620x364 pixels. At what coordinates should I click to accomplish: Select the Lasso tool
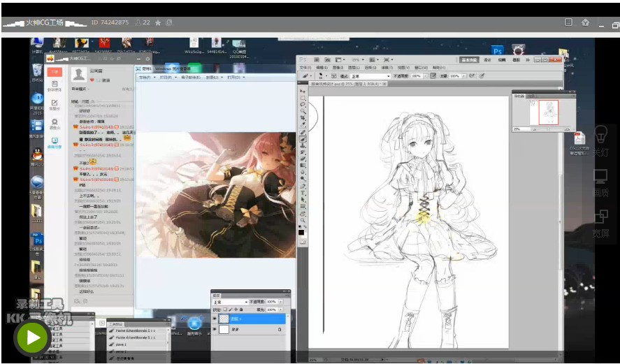click(x=303, y=104)
